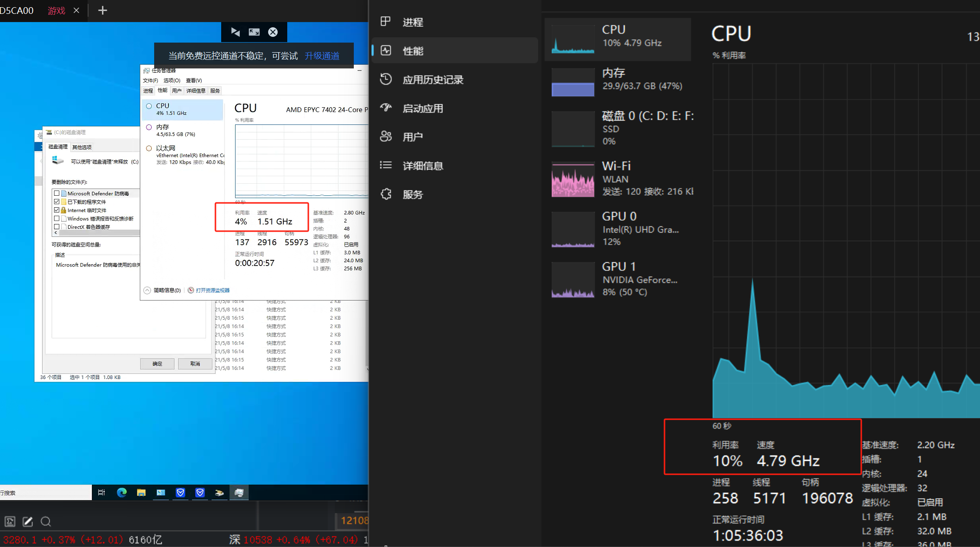Click the edit pencil icon in the bottom toolbar

tap(28, 522)
